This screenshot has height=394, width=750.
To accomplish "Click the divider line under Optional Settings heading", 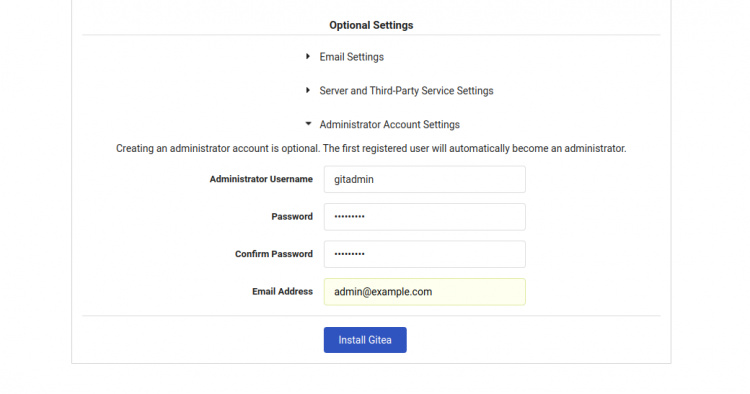I will [371, 35].
